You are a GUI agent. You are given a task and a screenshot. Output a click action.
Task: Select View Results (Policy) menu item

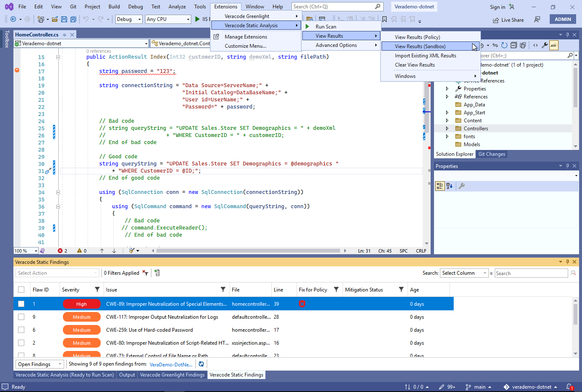[x=430, y=37]
